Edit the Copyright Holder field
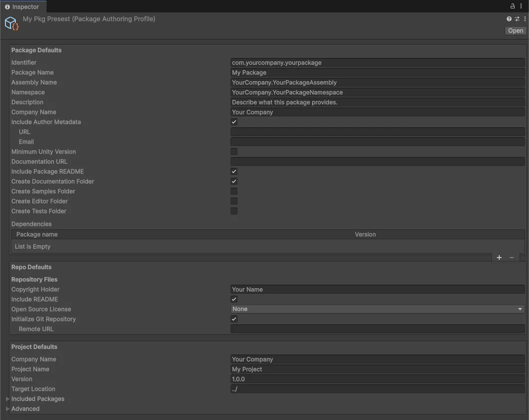 pos(377,290)
